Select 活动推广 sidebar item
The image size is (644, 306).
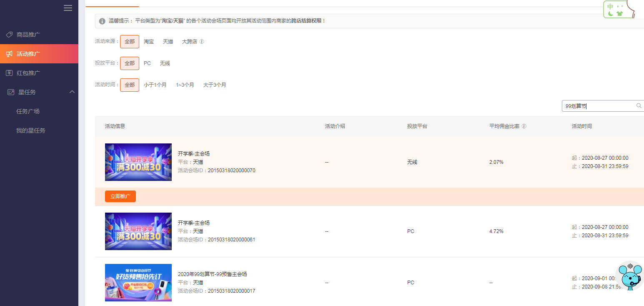coord(39,54)
